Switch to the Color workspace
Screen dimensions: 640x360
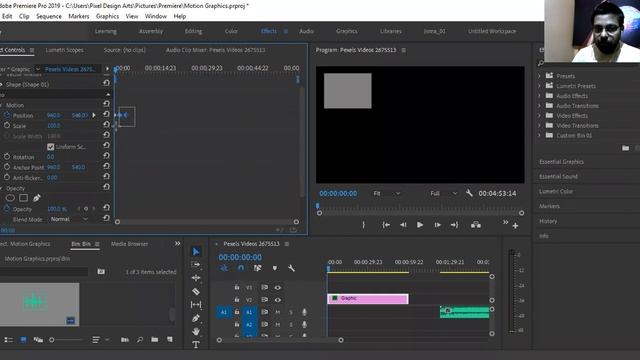231,31
